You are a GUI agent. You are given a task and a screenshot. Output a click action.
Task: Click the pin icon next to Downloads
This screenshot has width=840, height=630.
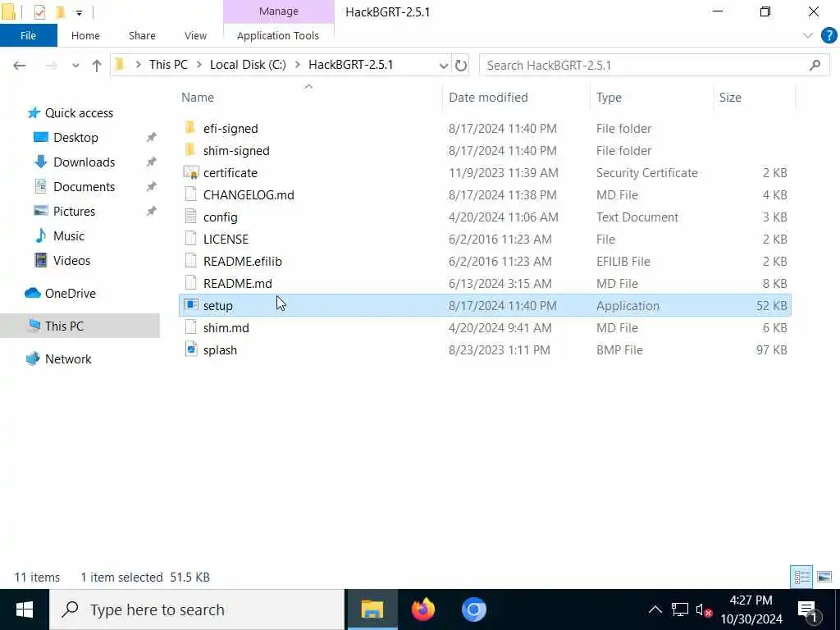pyautogui.click(x=152, y=162)
